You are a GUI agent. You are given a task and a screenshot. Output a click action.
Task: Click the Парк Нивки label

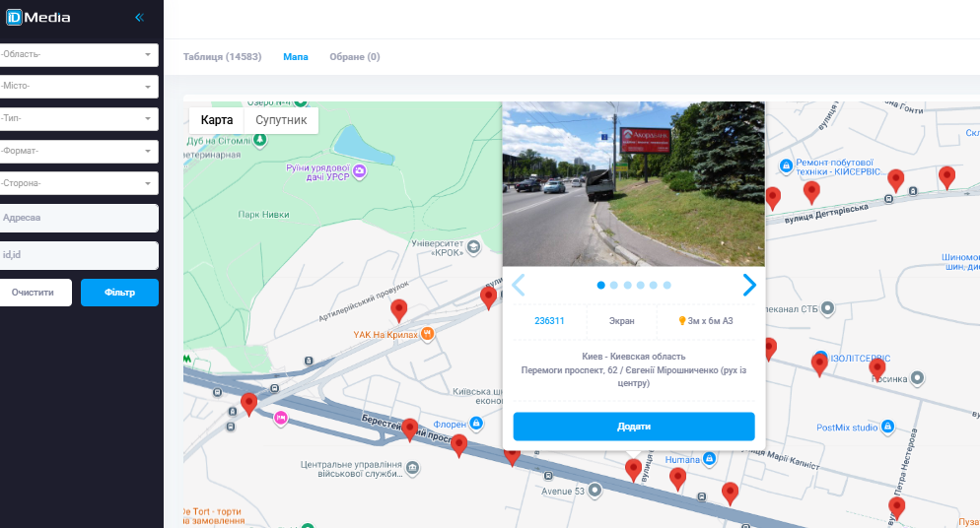pos(263,214)
